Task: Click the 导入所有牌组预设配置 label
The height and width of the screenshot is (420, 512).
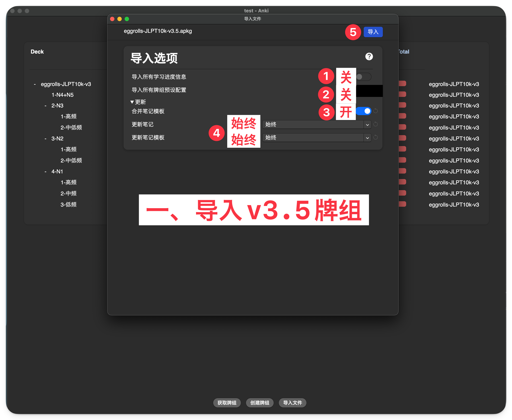Action: (159, 90)
